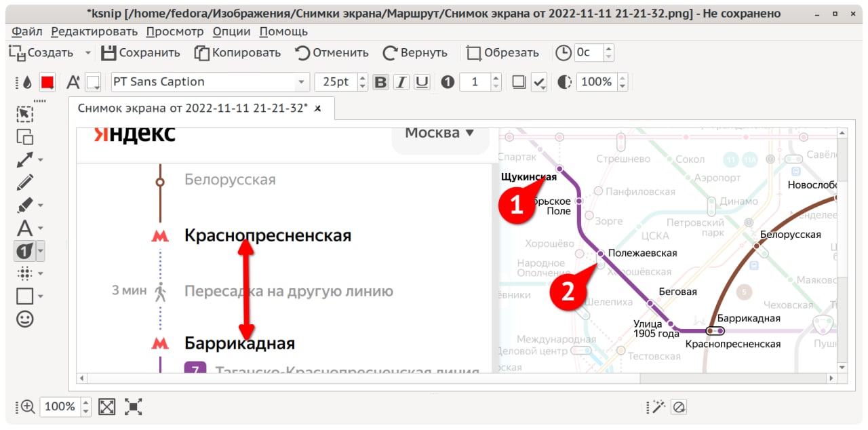The image size is (868, 430).
Task: Click the 100% zoom field at bottom
Action: click(60, 407)
